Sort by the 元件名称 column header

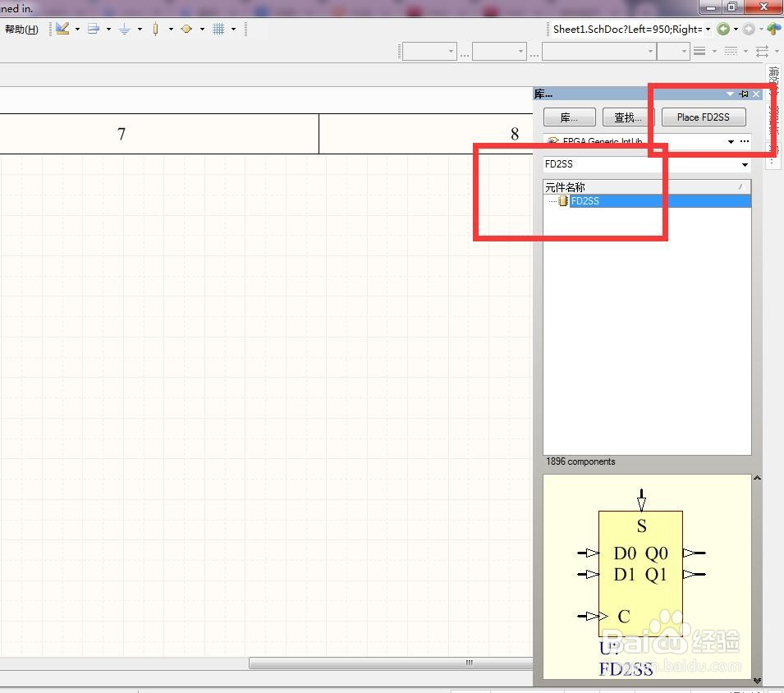(x=647, y=187)
